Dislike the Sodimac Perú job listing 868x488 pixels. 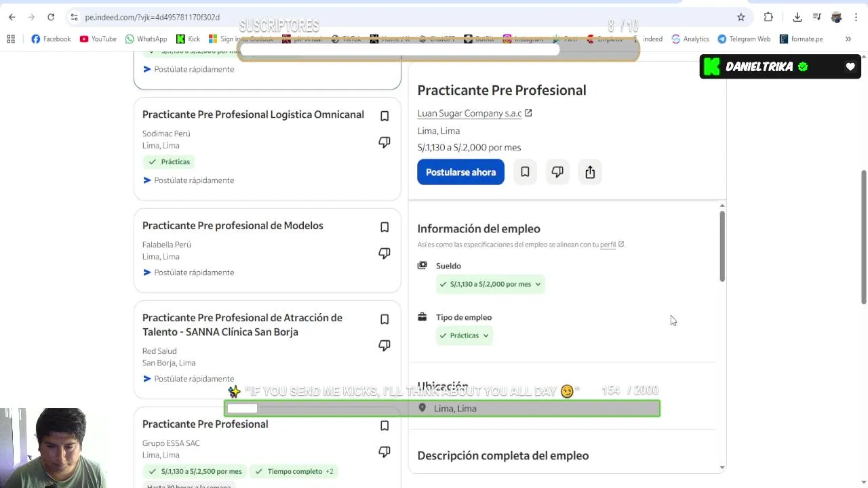[384, 142]
